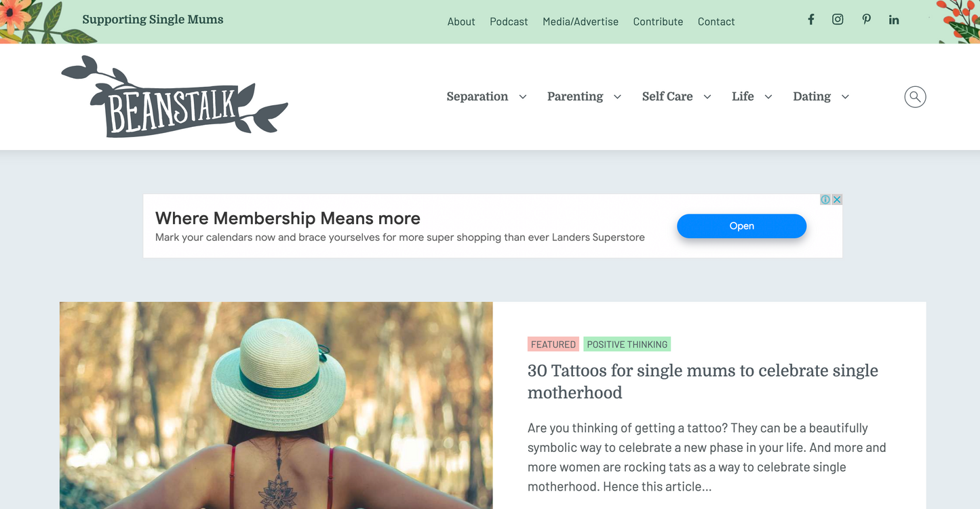Expand the Self Care menu chevron

(707, 97)
